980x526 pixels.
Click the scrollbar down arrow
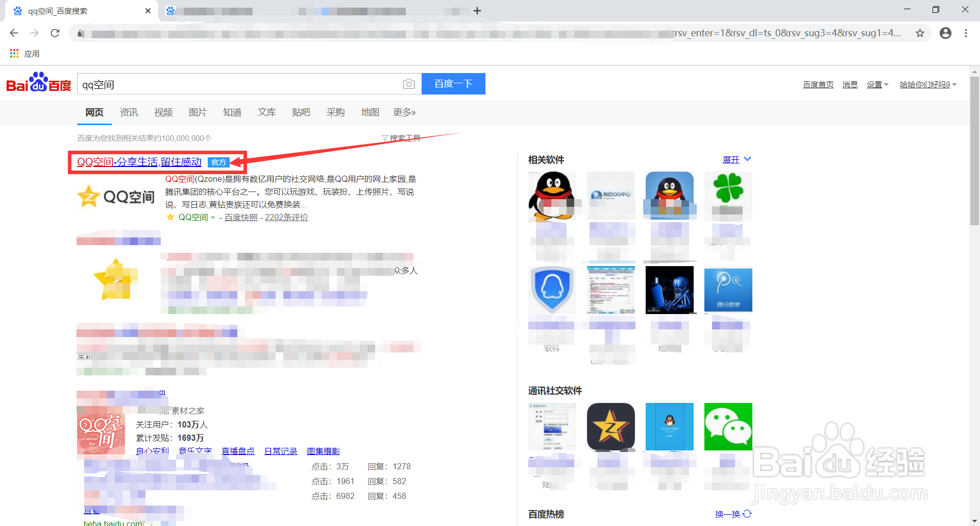pos(974,521)
